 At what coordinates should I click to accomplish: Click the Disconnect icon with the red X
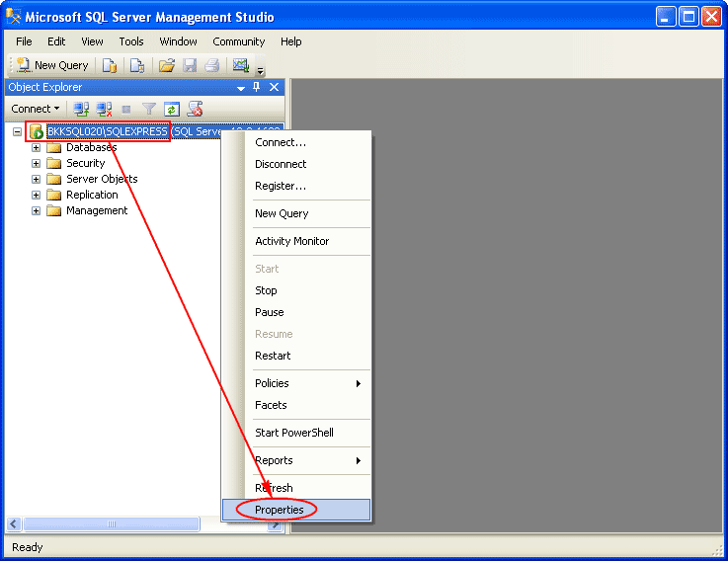pos(104,109)
